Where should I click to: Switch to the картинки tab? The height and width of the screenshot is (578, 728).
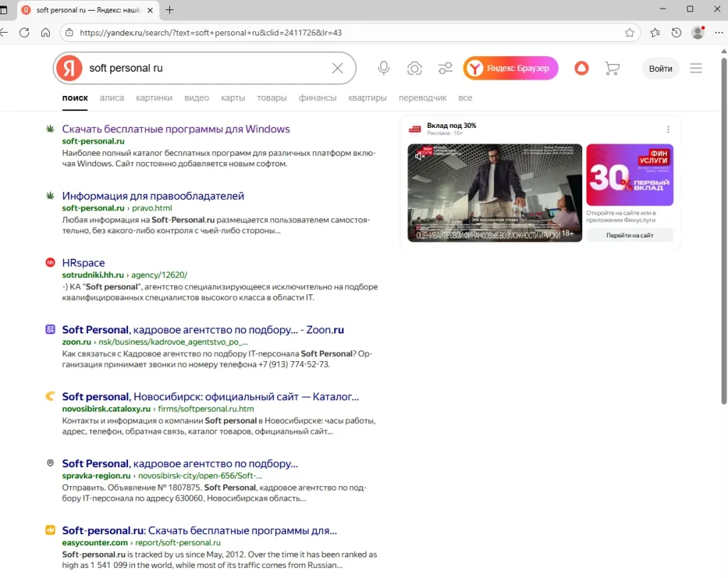point(154,98)
